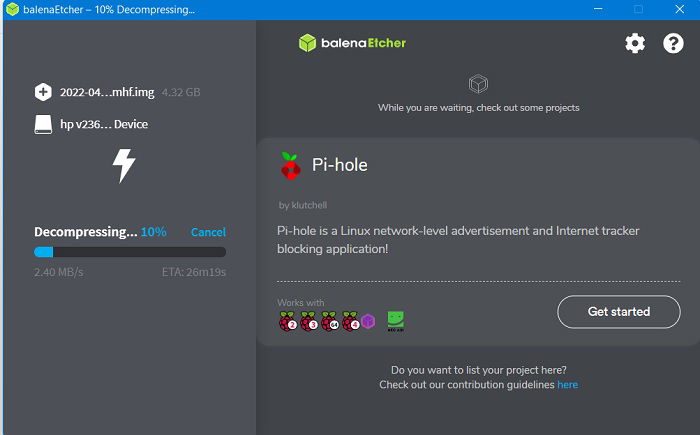Open settings with the gear icon
Viewport: 700px width, 435px height.
(x=635, y=43)
